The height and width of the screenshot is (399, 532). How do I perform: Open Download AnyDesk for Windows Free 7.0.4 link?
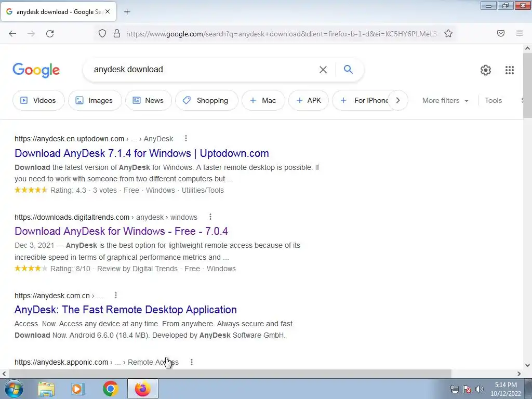point(121,231)
